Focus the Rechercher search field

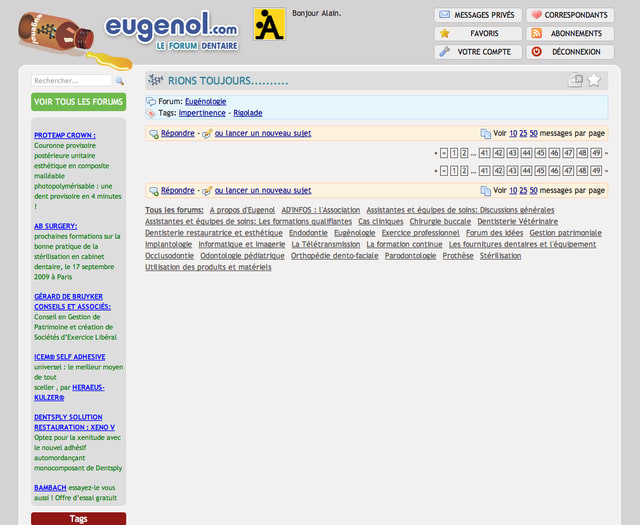[x=72, y=80]
